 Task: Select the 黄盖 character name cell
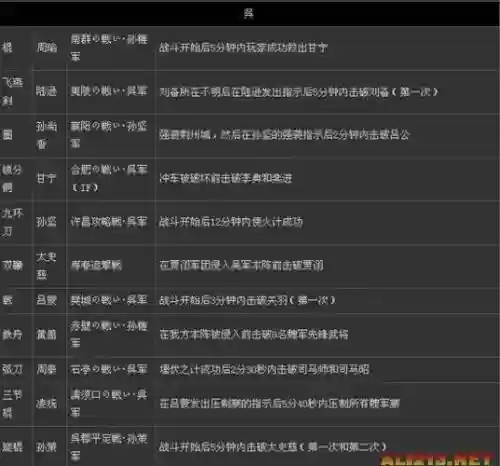click(46, 334)
